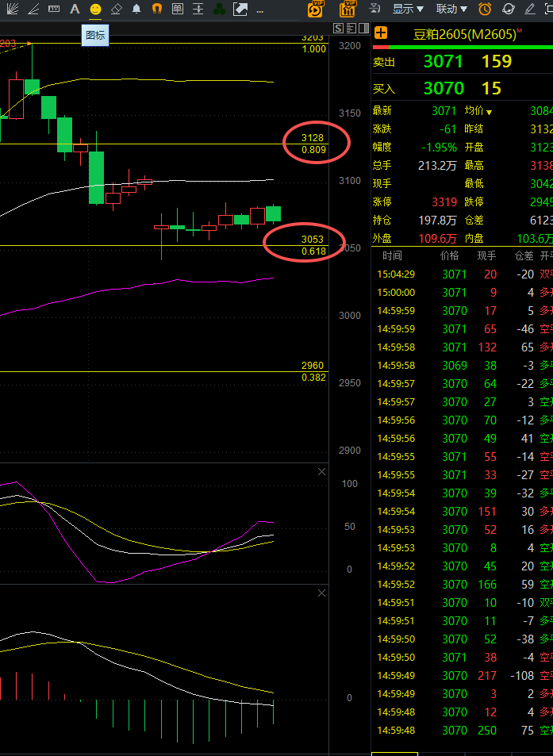Click the 涨停 value 3319
This screenshot has height=756, width=553.
click(x=444, y=202)
